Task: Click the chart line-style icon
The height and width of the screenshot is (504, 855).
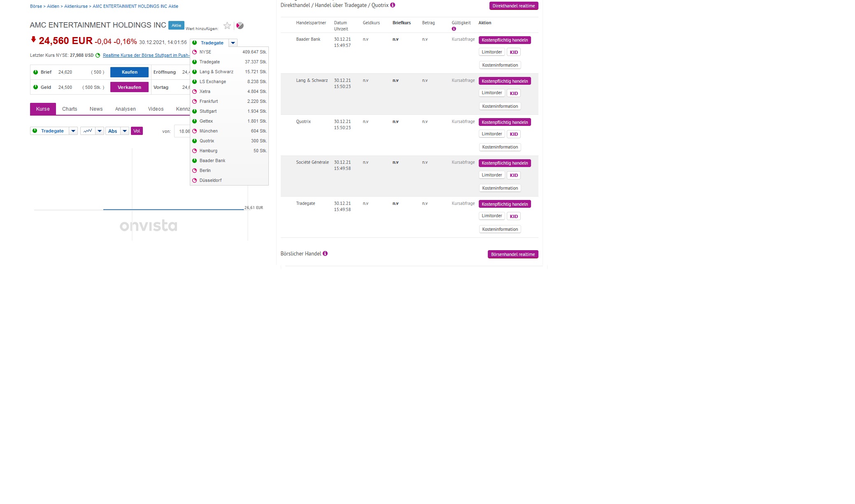Action: click(x=88, y=130)
